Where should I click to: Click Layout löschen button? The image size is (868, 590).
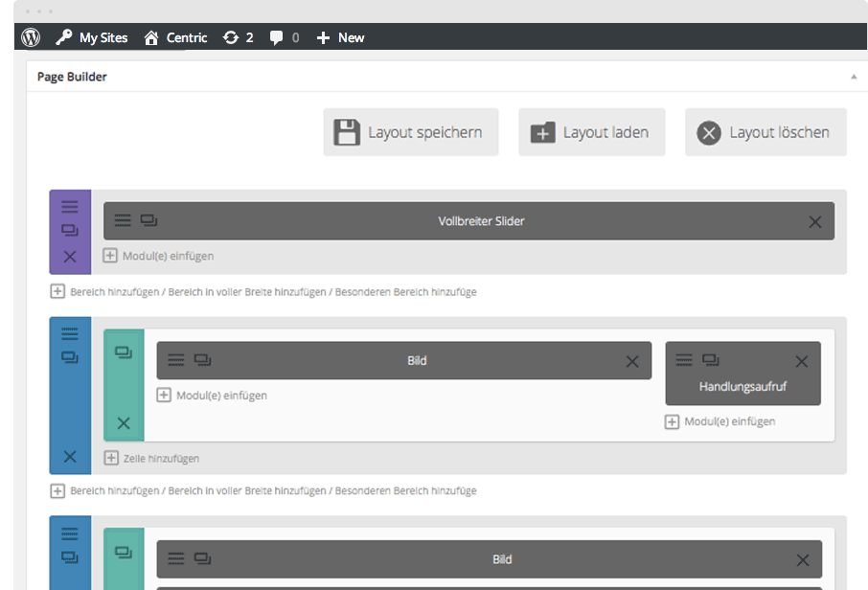(x=765, y=132)
